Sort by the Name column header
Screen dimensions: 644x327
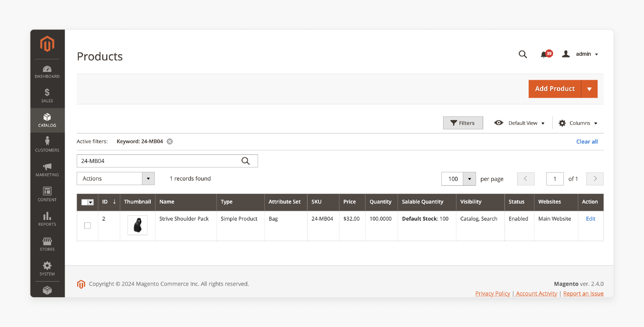coord(186,202)
